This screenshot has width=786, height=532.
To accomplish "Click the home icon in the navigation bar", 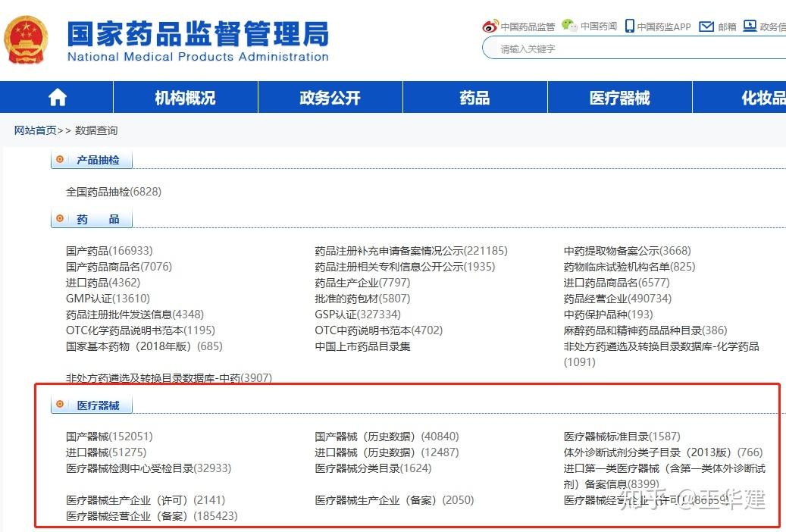I will [x=55, y=97].
